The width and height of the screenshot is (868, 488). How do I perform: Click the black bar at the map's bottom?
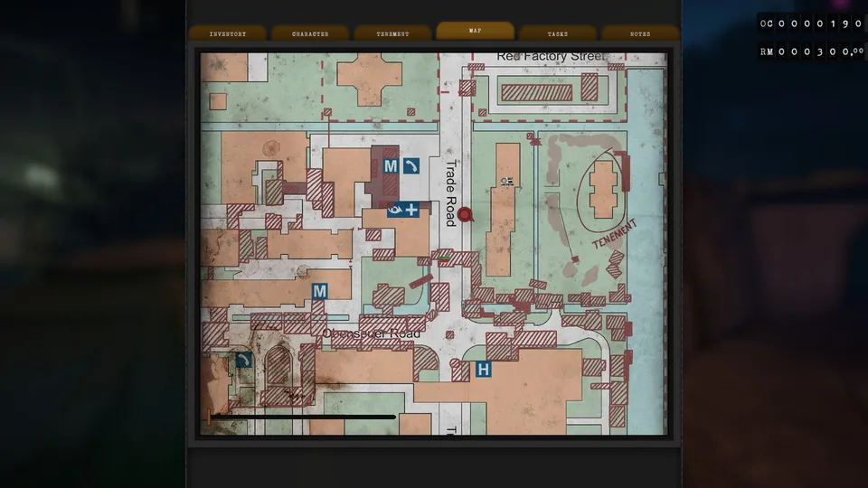[303, 417]
